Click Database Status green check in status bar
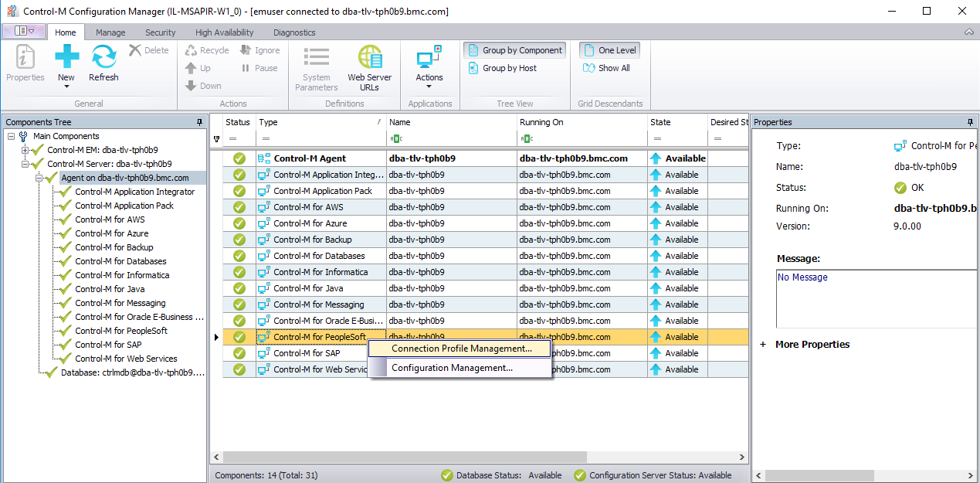The image size is (980, 483). 446,475
